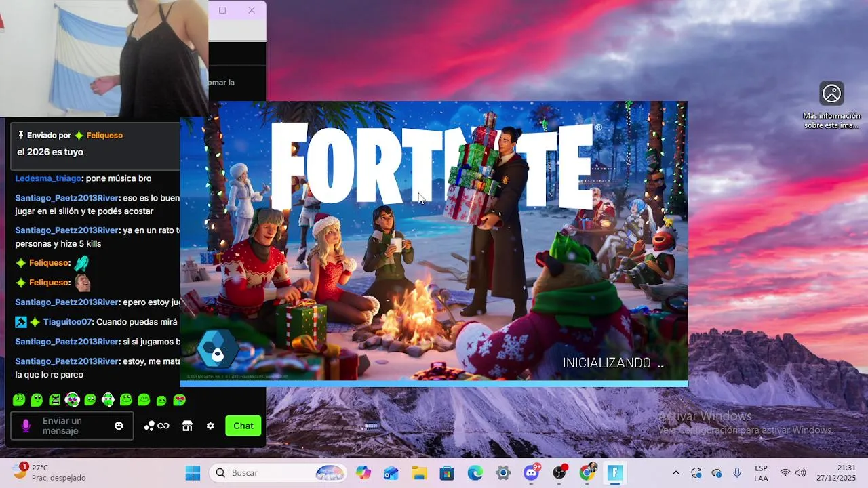
Task: Click username Ledesma_thiago in chat
Action: pyautogui.click(x=48, y=178)
